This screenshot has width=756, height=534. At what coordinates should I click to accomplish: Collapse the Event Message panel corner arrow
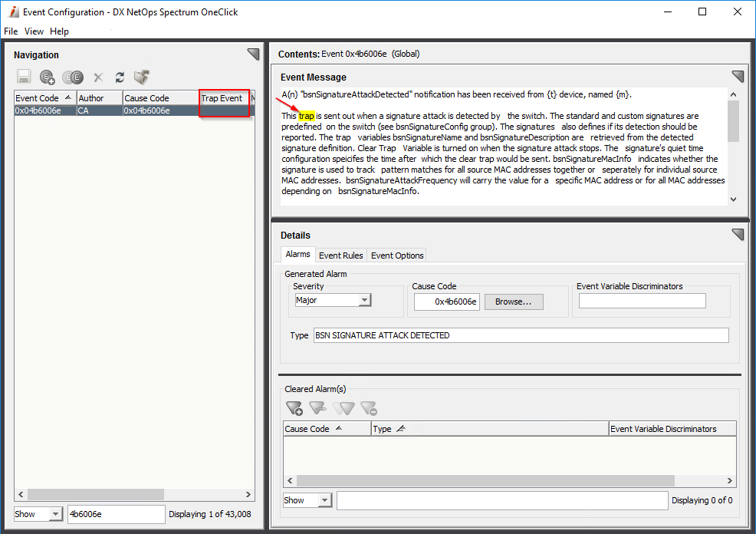738,76
